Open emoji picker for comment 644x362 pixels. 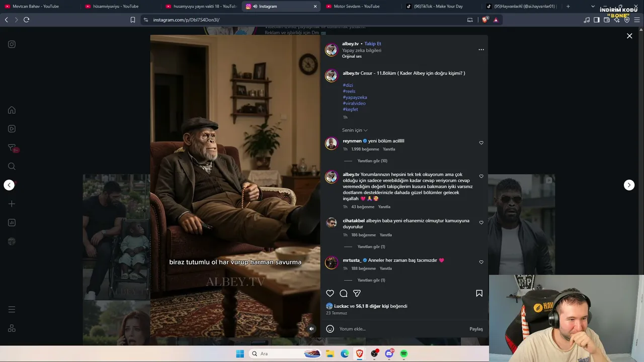pyautogui.click(x=330, y=329)
